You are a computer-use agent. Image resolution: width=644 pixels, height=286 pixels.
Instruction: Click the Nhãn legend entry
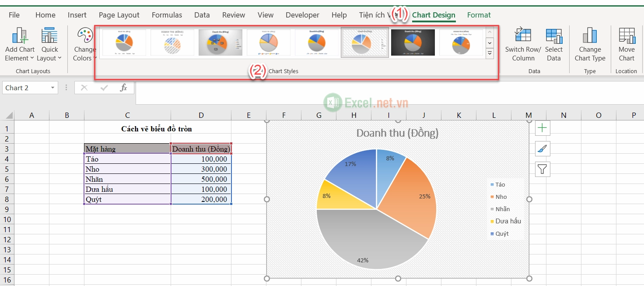[x=500, y=209]
